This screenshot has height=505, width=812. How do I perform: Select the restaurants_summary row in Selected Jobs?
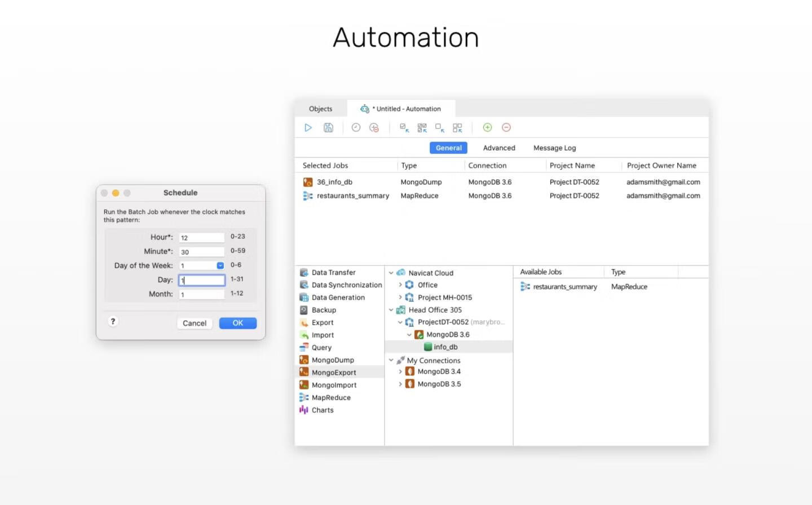501,196
